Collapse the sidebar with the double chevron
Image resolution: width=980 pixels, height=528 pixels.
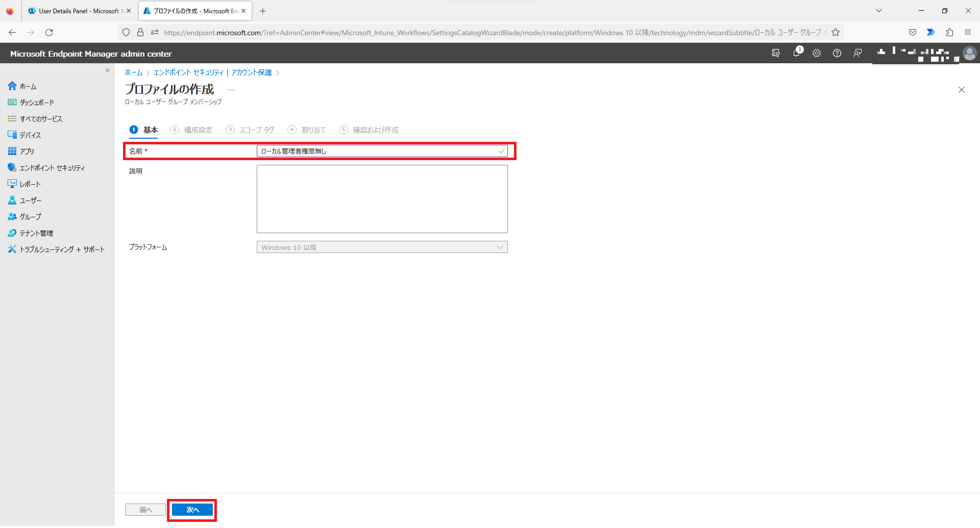pos(108,70)
